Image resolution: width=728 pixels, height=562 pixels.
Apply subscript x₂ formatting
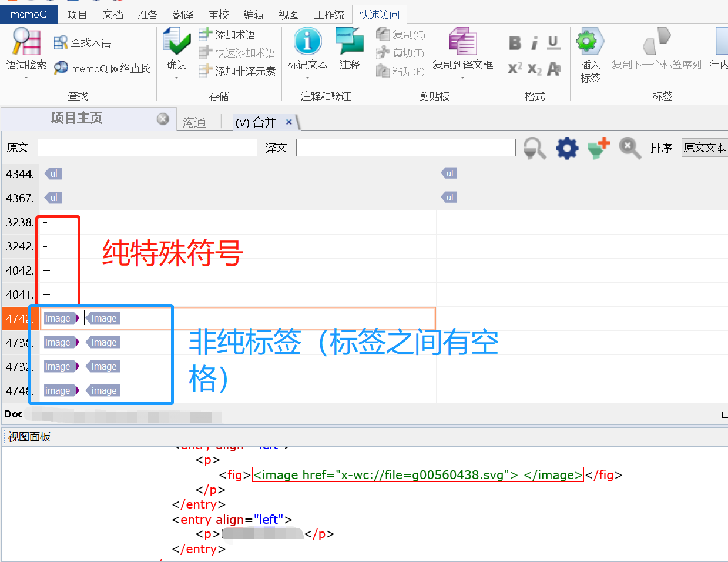[x=534, y=69]
